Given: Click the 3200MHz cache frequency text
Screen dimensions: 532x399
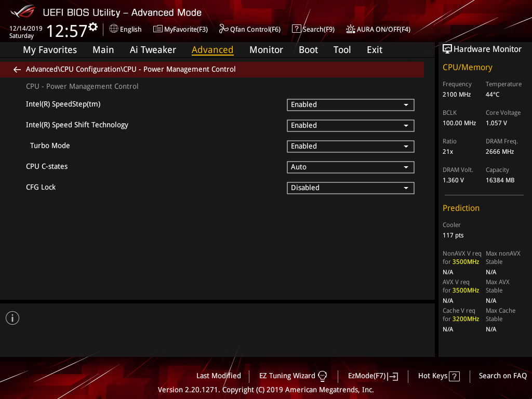Looking at the screenshot, I should pyautogui.click(x=465, y=319).
